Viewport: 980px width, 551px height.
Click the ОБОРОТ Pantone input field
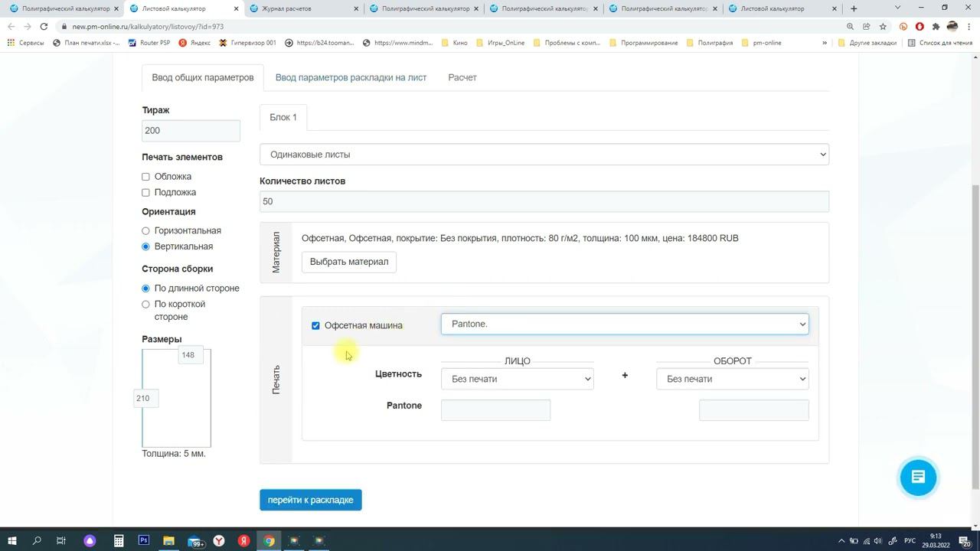coord(754,410)
